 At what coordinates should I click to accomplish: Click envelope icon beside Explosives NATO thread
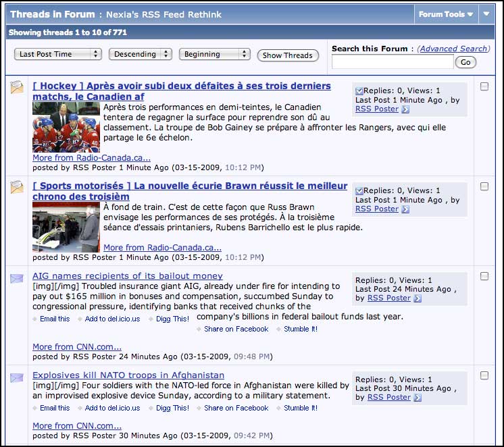(x=17, y=377)
